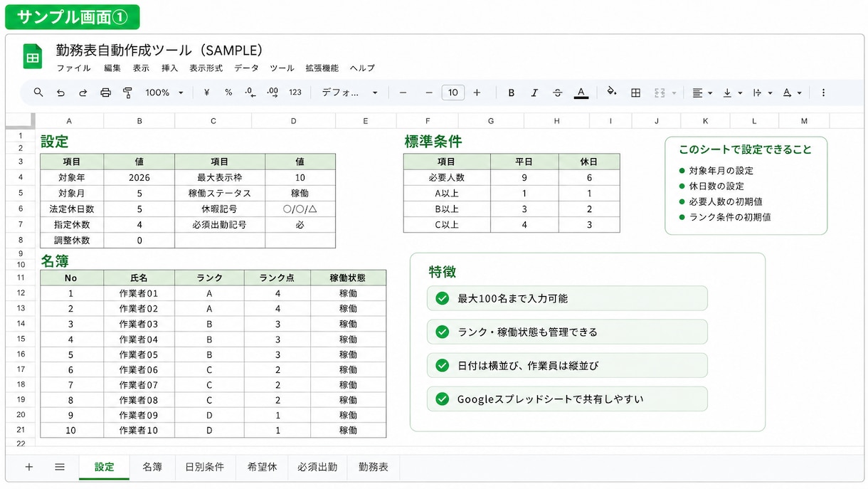This screenshot has height=489, width=868.
Task: Click the 稼働ステータス cell
Action: [220, 193]
